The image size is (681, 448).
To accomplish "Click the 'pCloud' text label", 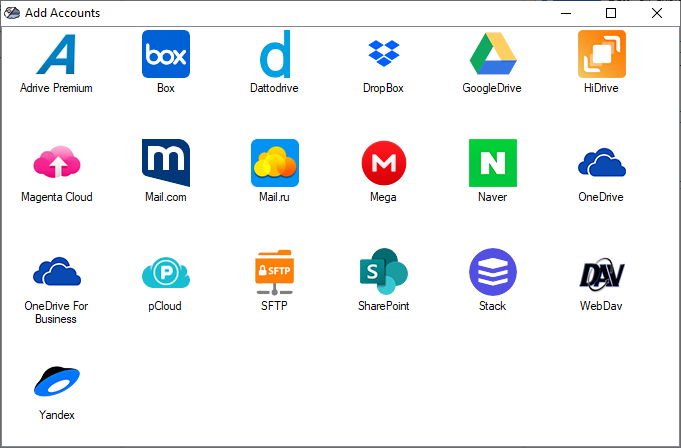I will point(165,306).
